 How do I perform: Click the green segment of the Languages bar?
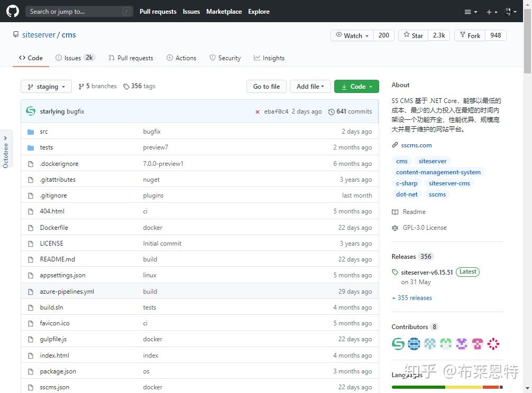[x=418, y=386]
